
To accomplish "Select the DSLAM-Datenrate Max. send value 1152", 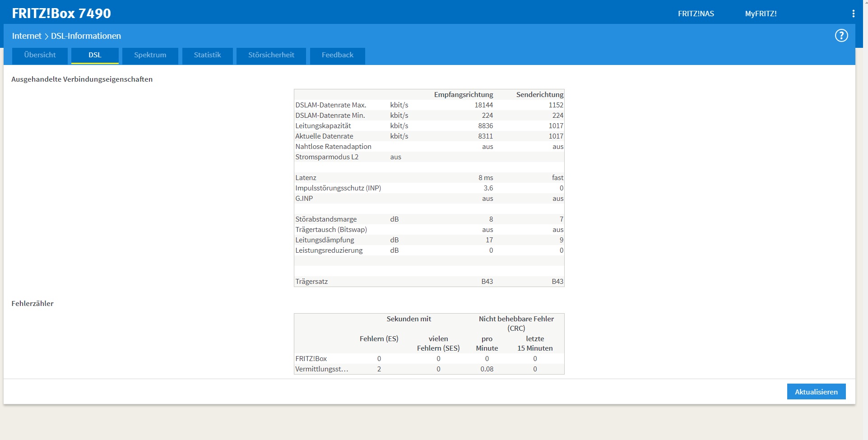I will pos(556,105).
